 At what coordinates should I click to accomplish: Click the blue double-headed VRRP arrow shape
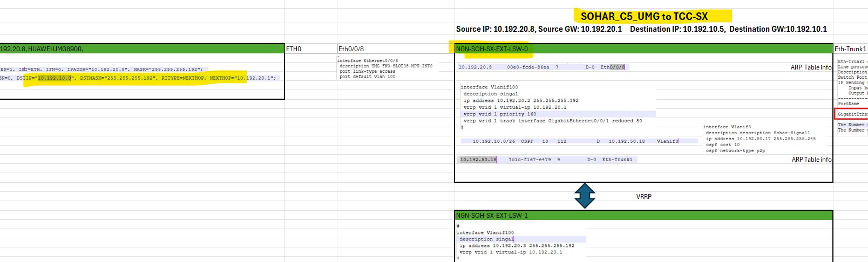pyautogui.click(x=585, y=196)
